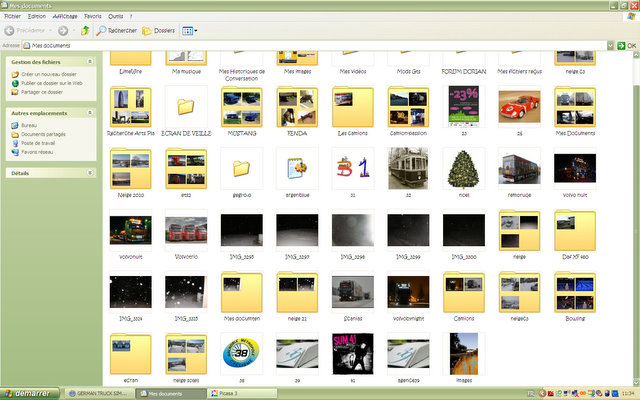
Task: Open Favoris réseau link
Action: [37, 152]
